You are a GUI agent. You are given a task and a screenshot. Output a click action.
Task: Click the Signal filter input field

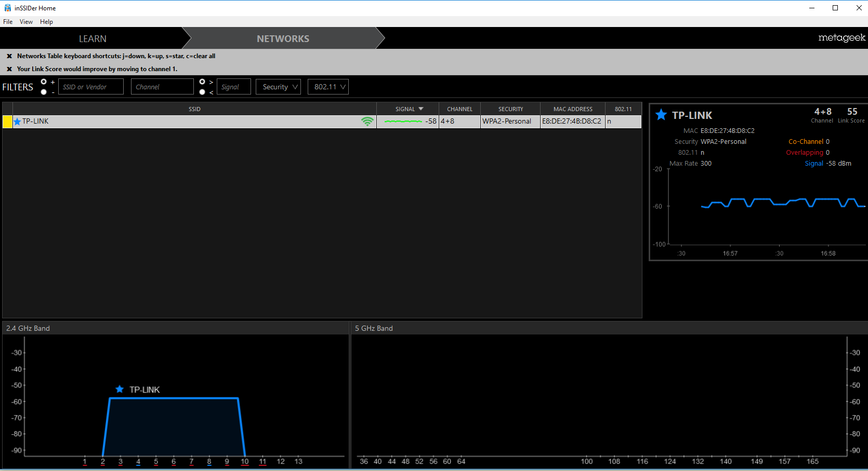tap(234, 87)
